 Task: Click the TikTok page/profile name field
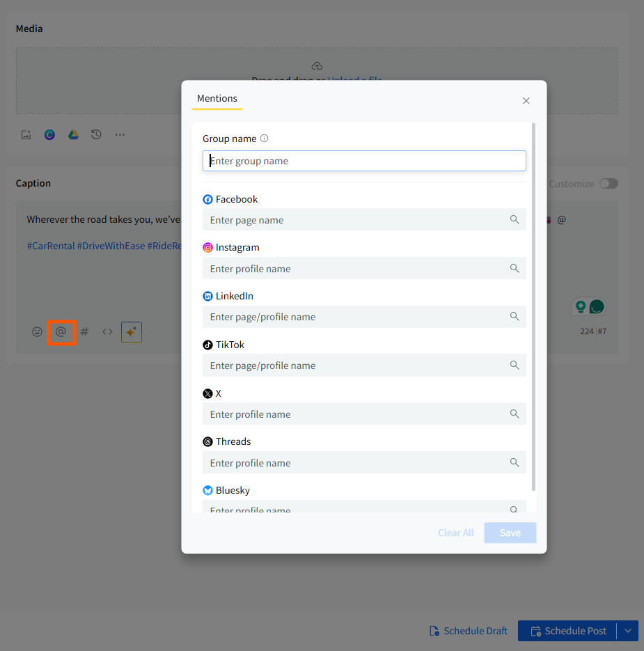click(364, 366)
